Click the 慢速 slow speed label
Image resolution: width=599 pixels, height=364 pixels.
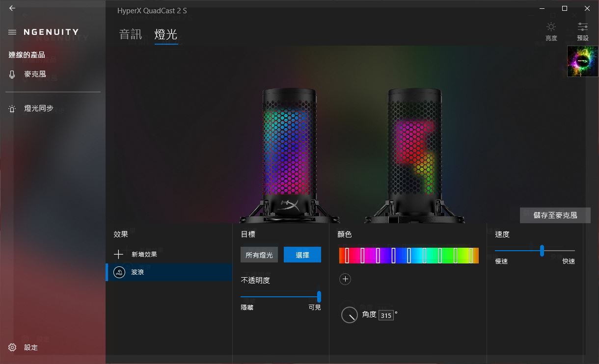(501, 261)
